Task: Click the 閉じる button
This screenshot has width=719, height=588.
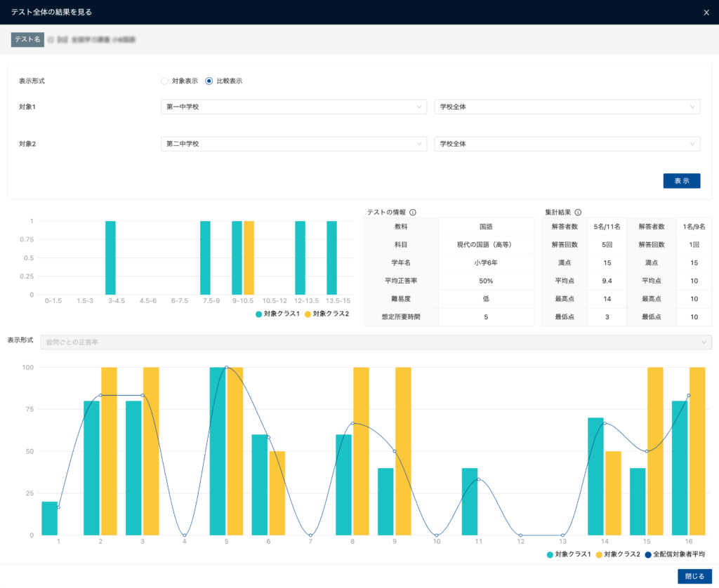Action: point(694,576)
